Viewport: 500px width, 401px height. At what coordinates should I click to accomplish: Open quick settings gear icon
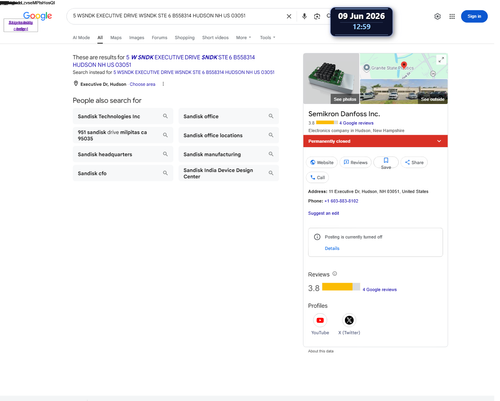[x=437, y=16]
